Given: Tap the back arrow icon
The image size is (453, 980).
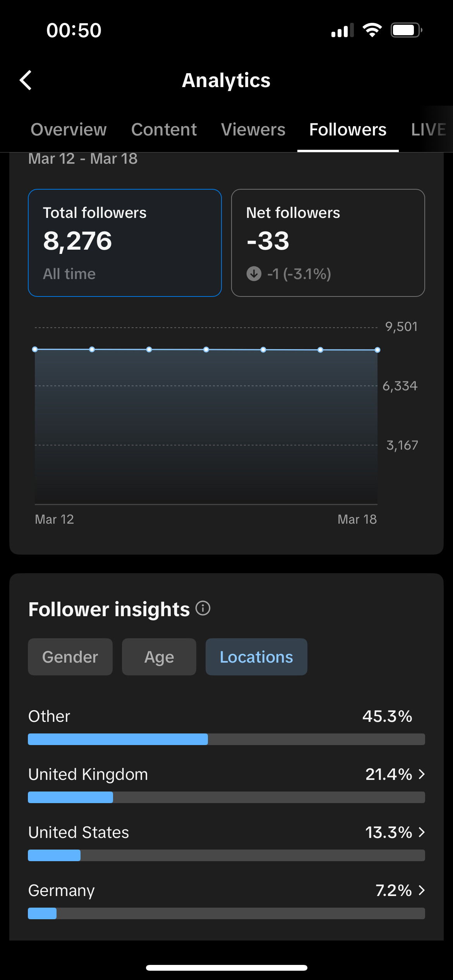Looking at the screenshot, I should click(x=26, y=80).
